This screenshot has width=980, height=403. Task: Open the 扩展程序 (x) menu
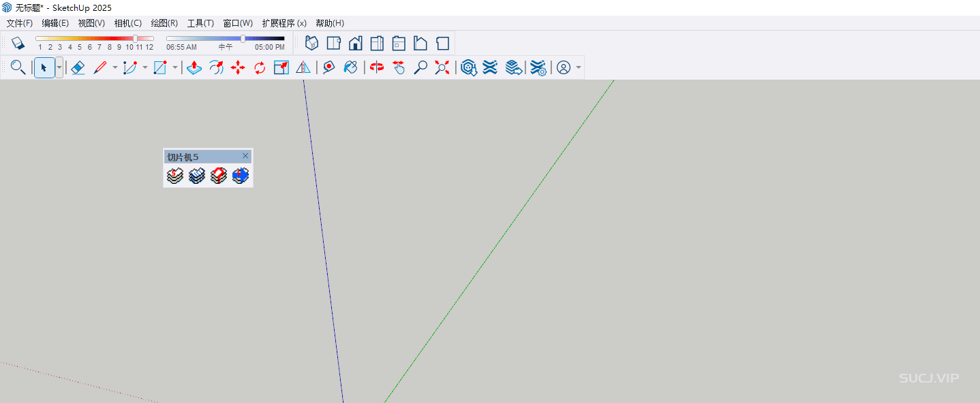point(284,23)
